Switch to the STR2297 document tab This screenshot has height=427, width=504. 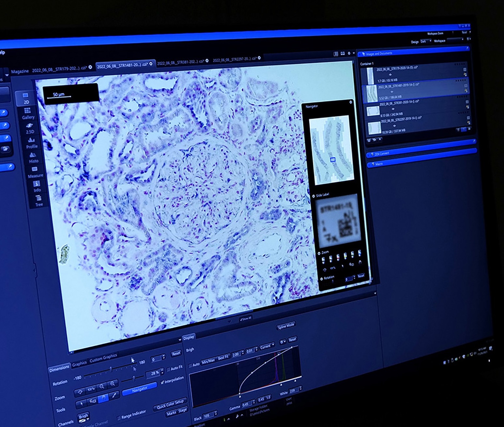(x=234, y=60)
